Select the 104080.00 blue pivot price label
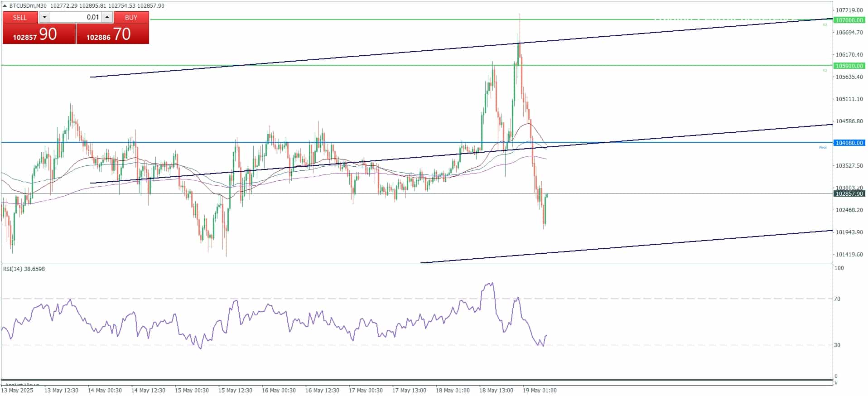Viewport: 868px width, 396px height. [849, 143]
